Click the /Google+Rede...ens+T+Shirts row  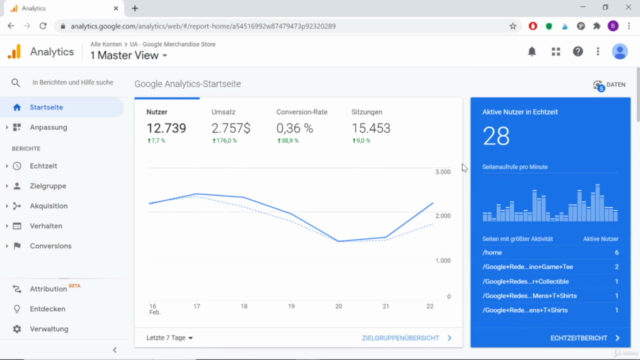pyautogui.click(x=550, y=310)
